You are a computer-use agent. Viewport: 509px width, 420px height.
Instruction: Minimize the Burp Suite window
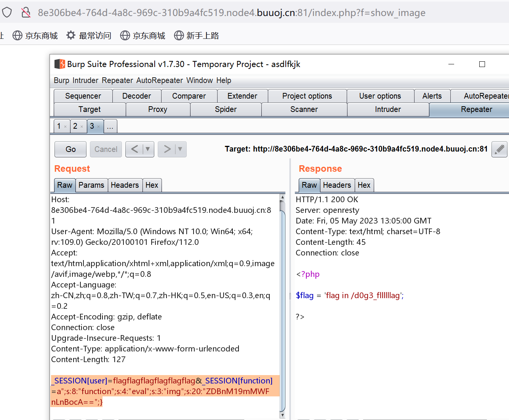pos(451,64)
